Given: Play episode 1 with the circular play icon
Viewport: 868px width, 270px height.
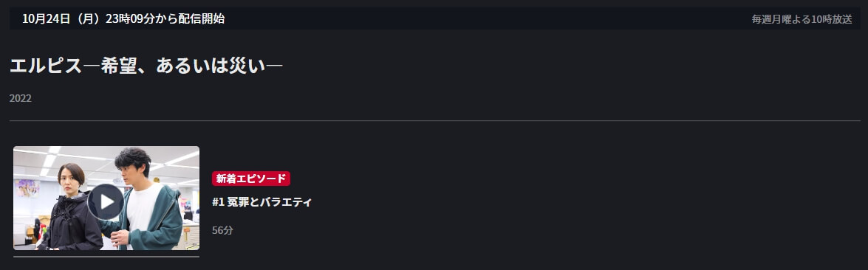Looking at the screenshot, I should click(x=106, y=201).
